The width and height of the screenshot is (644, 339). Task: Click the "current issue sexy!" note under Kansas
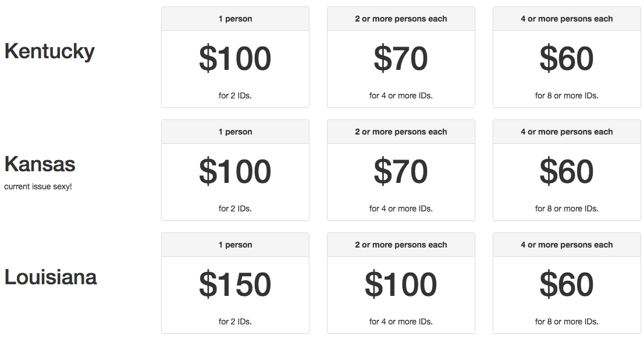pyautogui.click(x=38, y=187)
